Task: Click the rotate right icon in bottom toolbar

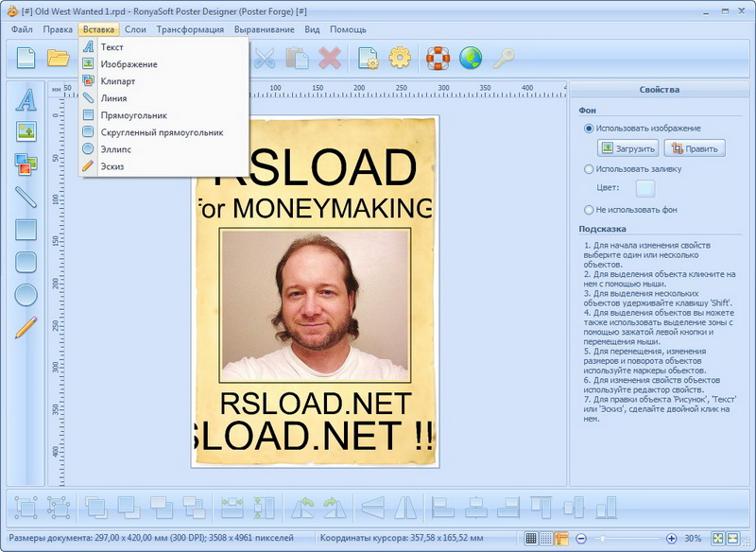Action: click(x=335, y=508)
